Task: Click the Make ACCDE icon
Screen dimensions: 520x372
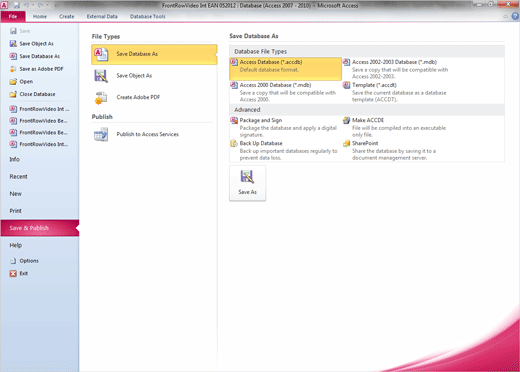Action: click(346, 120)
